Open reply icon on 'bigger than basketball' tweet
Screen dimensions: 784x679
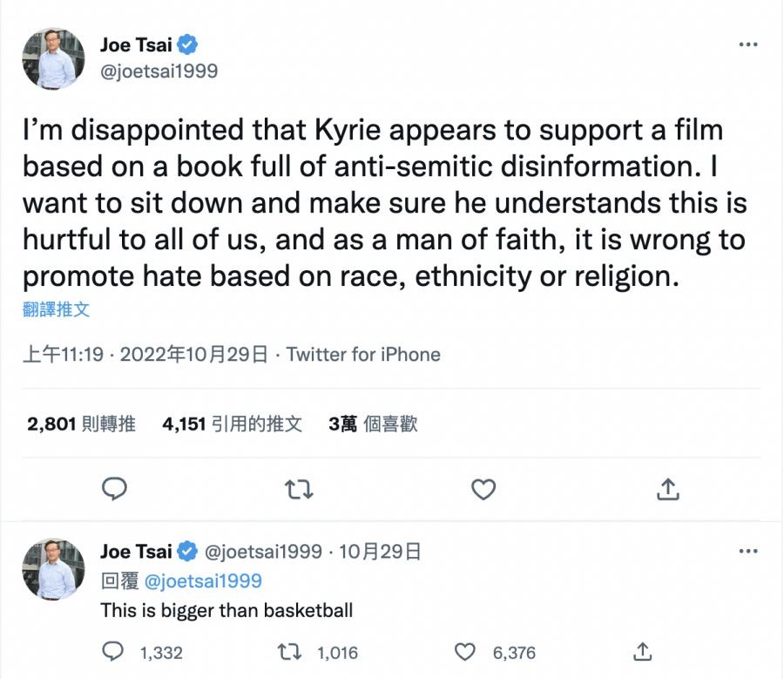[x=114, y=651]
